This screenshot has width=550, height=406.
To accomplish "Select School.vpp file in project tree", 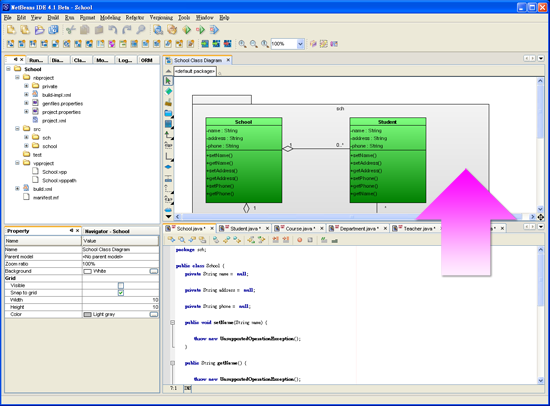I will pyautogui.click(x=54, y=172).
